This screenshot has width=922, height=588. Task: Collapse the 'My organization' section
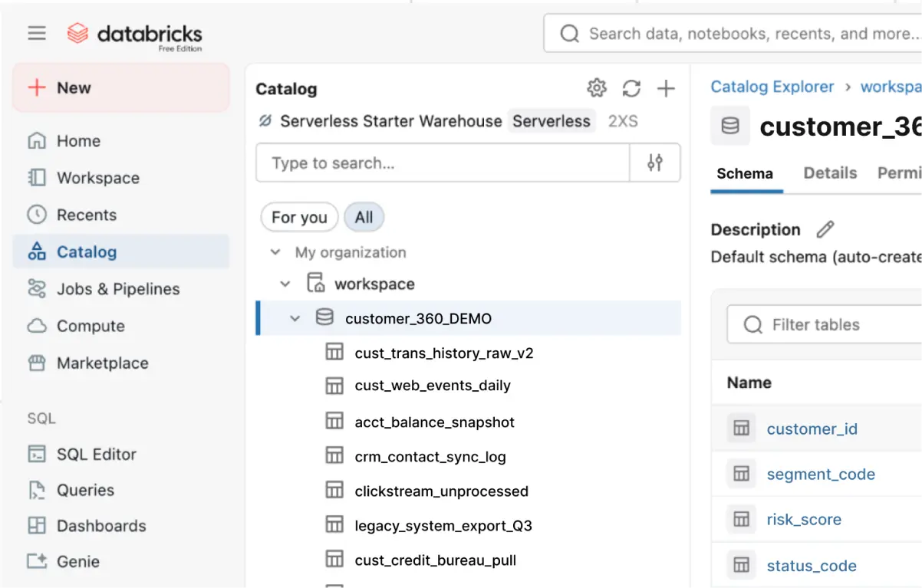coord(275,252)
